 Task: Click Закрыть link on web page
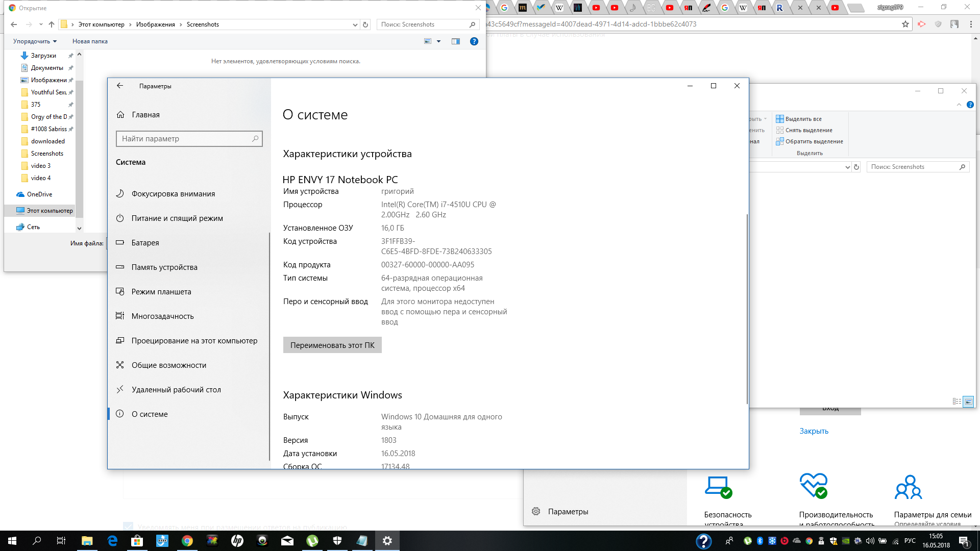coord(814,431)
